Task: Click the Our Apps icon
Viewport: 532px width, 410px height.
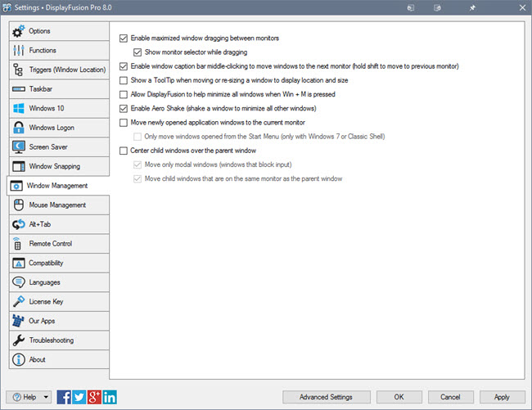Action: point(18,321)
